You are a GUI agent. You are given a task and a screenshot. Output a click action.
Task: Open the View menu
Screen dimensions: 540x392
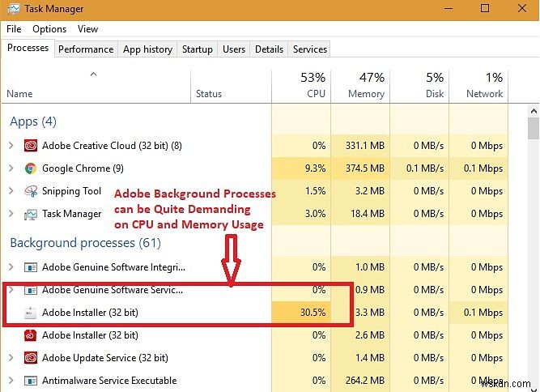click(x=87, y=29)
